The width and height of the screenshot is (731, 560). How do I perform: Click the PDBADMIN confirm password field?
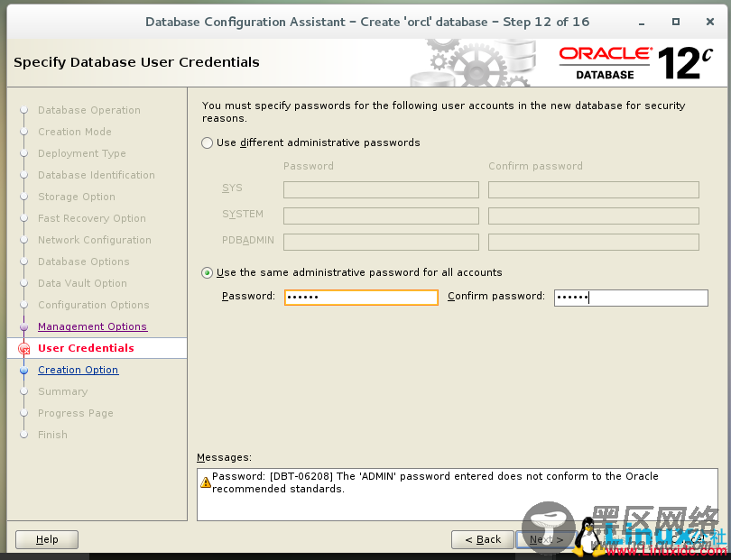(594, 242)
